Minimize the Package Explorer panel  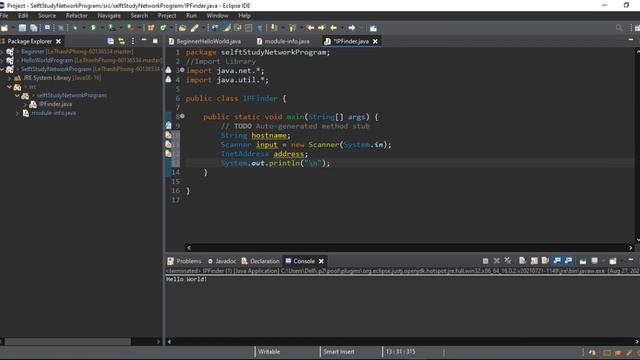(x=144, y=41)
